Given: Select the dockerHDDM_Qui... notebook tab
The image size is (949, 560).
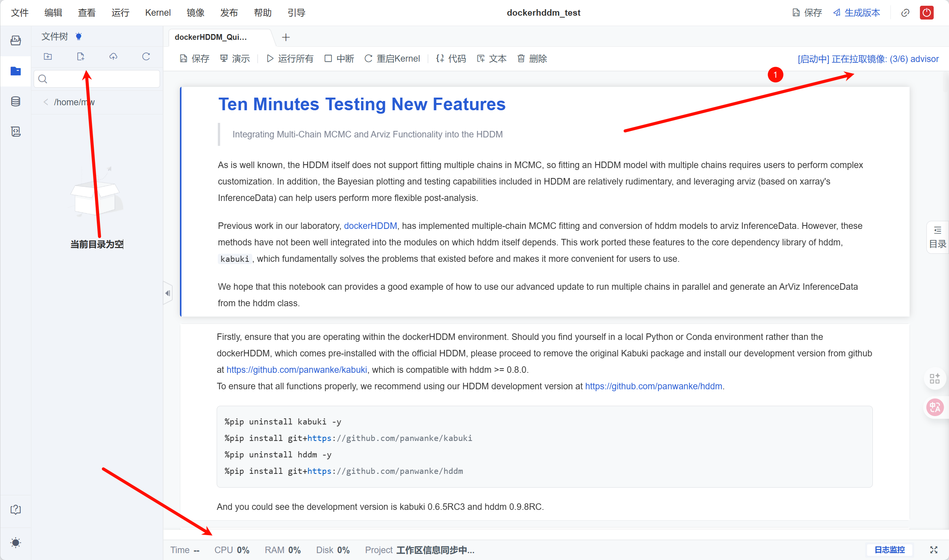Looking at the screenshot, I should click(211, 37).
